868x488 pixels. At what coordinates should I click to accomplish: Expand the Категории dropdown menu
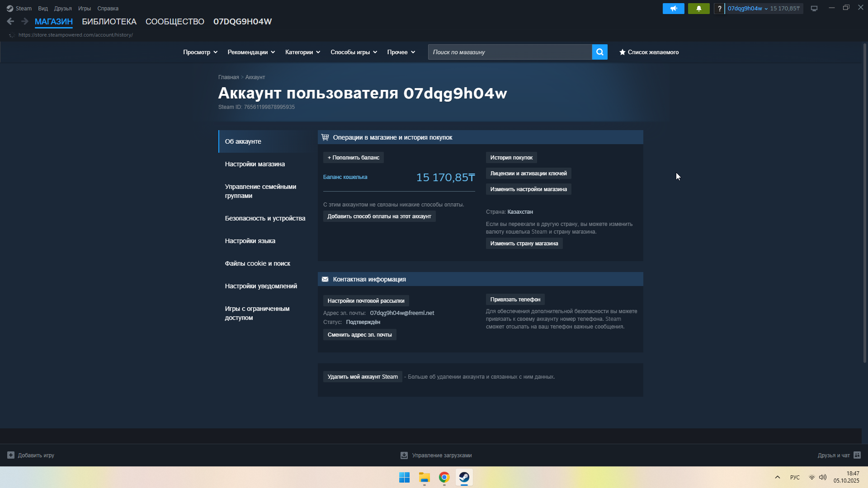pyautogui.click(x=302, y=52)
